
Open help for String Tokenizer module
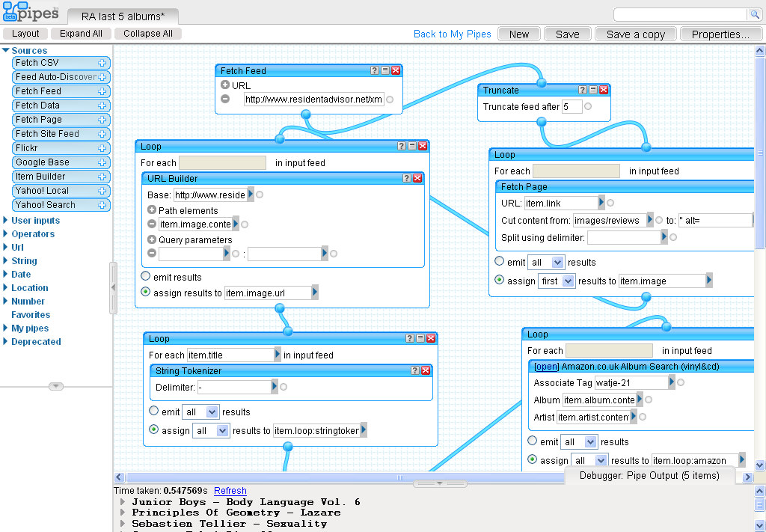pos(414,370)
